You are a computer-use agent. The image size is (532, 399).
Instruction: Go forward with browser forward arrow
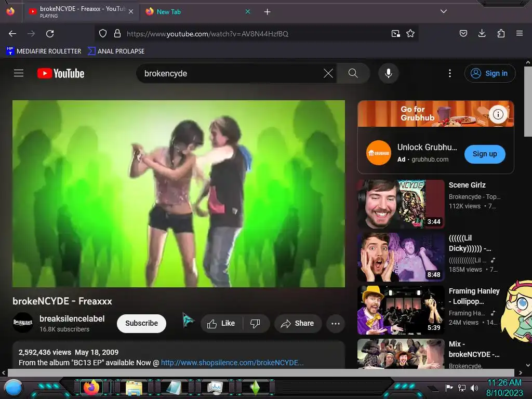click(x=31, y=34)
